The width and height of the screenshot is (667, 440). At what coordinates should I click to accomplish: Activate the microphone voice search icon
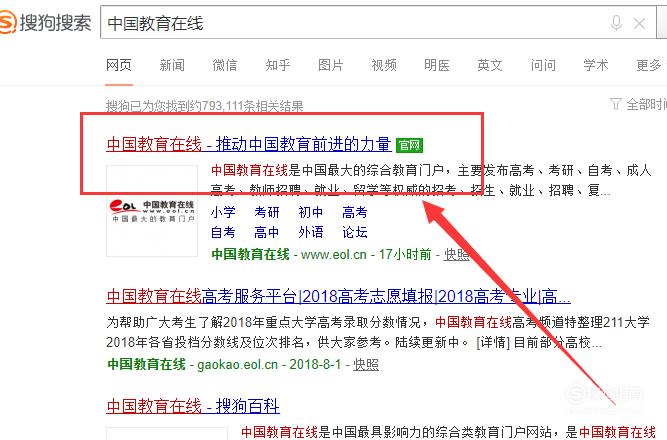[616, 23]
